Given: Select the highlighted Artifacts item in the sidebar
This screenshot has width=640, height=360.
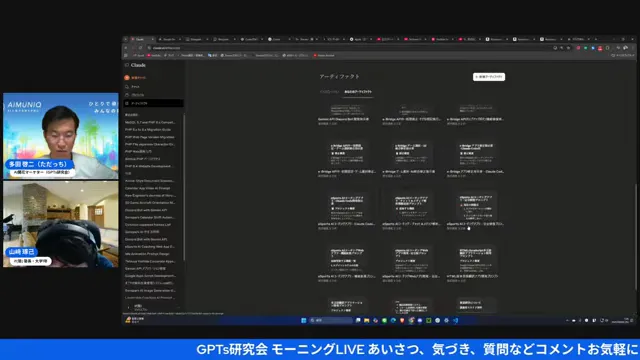Looking at the screenshot, I should point(153,103).
